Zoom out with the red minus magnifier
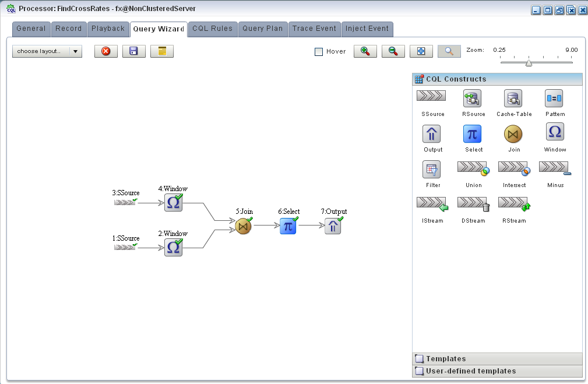 pyautogui.click(x=393, y=51)
